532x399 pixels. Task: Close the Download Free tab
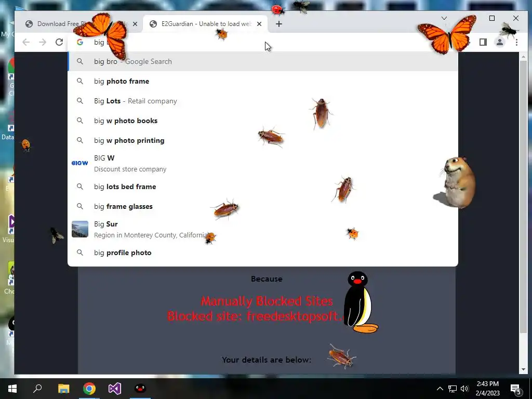pos(135,24)
